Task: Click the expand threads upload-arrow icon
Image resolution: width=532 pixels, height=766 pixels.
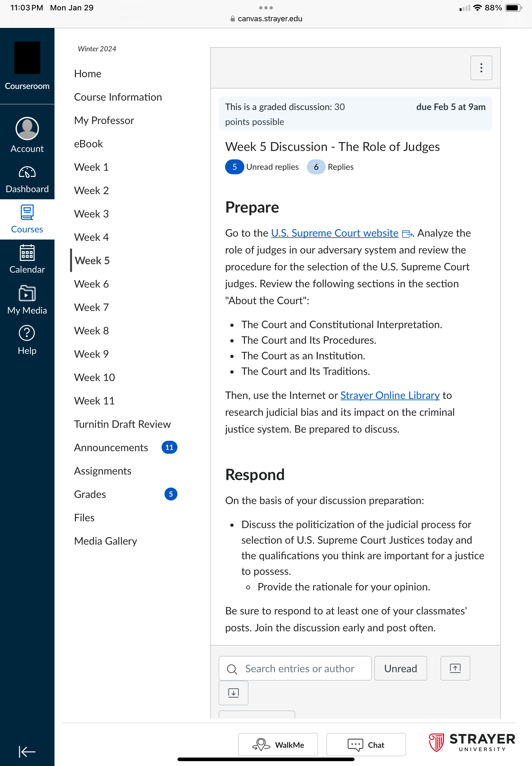Action: (455, 668)
